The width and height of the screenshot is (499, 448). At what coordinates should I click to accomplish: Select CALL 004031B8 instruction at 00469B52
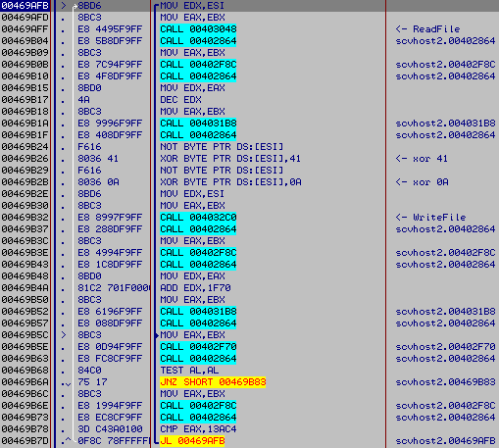[x=198, y=312]
